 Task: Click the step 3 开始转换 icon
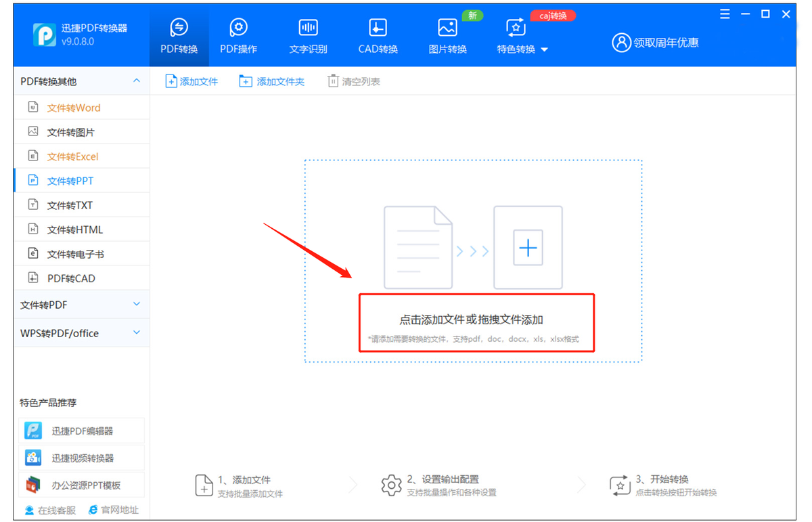(x=620, y=485)
